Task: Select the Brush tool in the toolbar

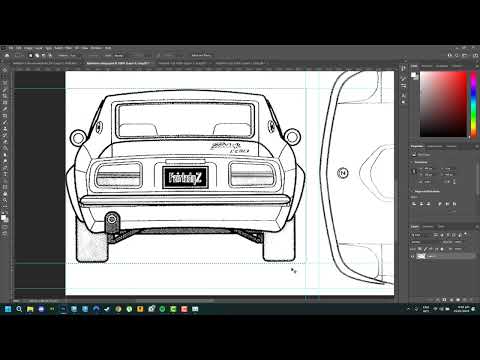Action: pos(5,122)
